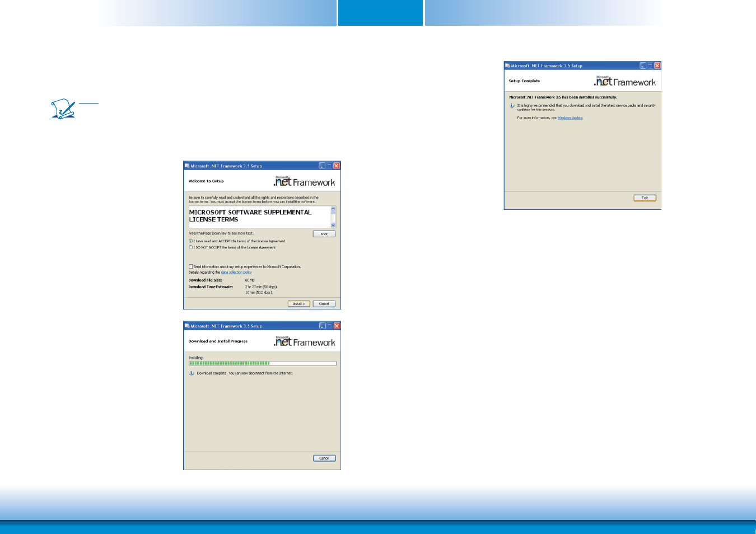
Task: Click the title bar icon of the Setup Complete window
Action: pos(507,65)
